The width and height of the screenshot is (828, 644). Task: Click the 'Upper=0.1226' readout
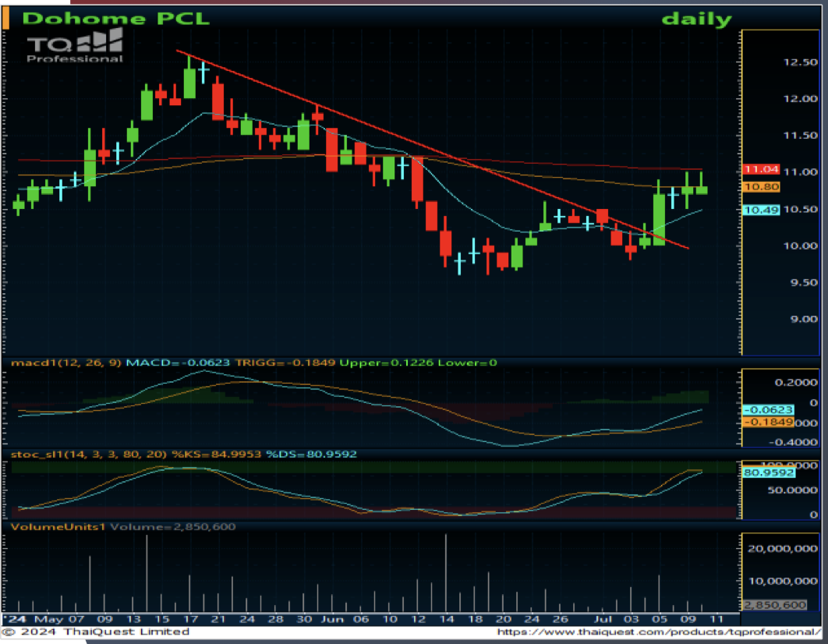click(386, 363)
